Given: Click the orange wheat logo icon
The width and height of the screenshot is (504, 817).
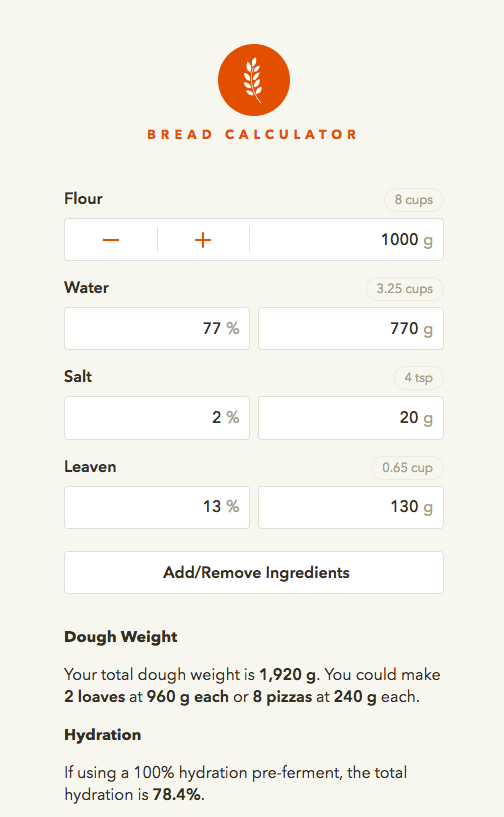Looking at the screenshot, I should pos(254,80).
